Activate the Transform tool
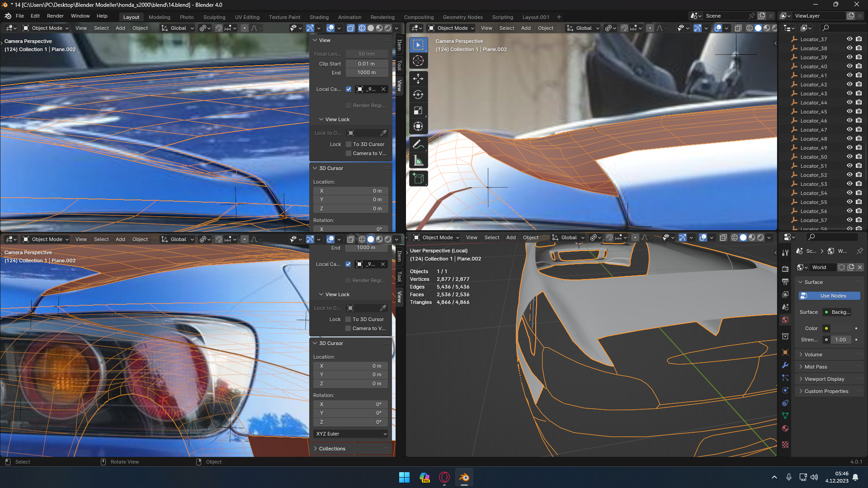The image size is (868, 488). pyautogui.click(x=418, y=126)
